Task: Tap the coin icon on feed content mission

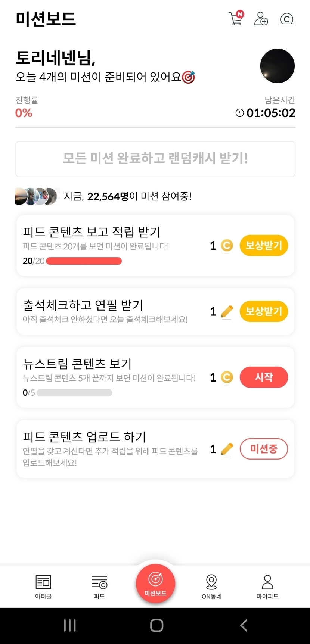Action: tap(227, 245)
